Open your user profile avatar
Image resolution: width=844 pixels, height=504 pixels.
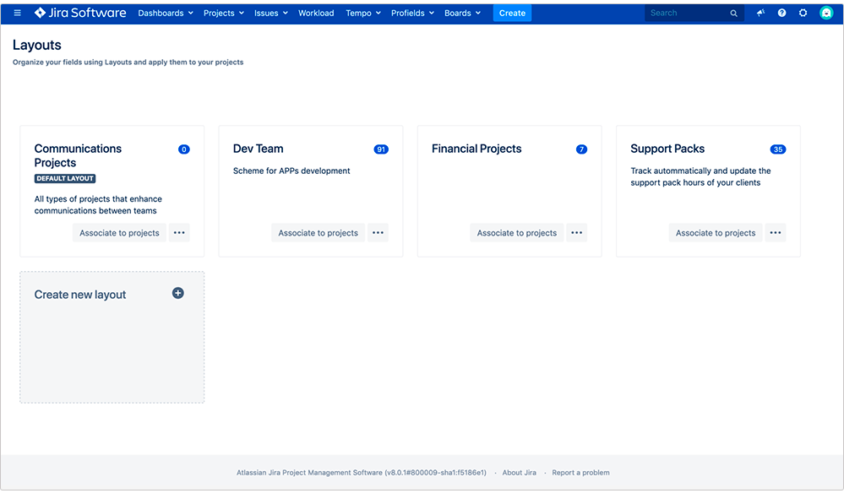point(825,12)
